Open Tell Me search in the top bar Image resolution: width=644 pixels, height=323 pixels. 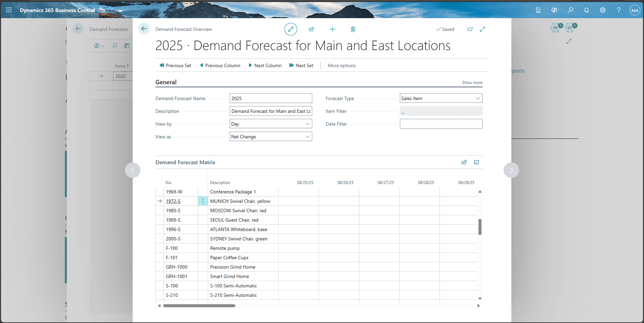pos(571,10)
